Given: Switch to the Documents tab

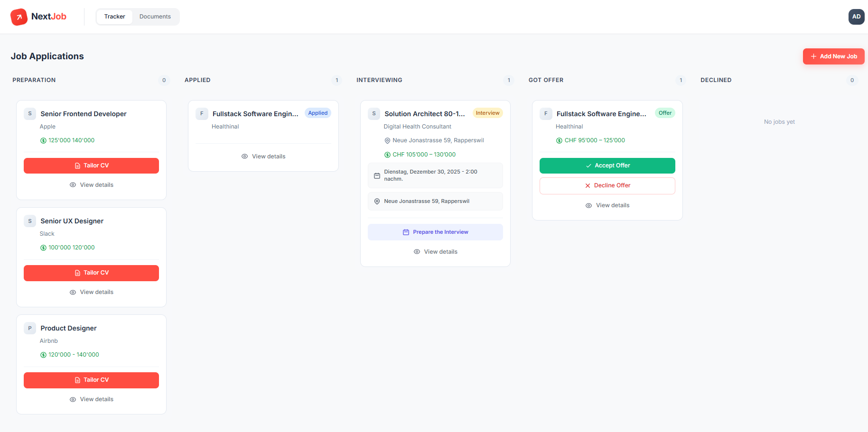Looking at the screenshot, I should click(155, 17).
